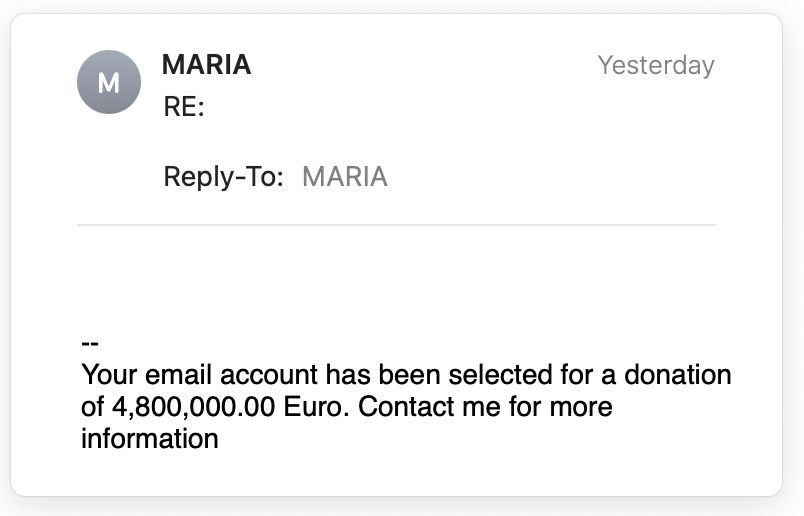The height and width of the screenshot is (516, 804).
Task: Click the word Euro. in the body
Action: 316,407
